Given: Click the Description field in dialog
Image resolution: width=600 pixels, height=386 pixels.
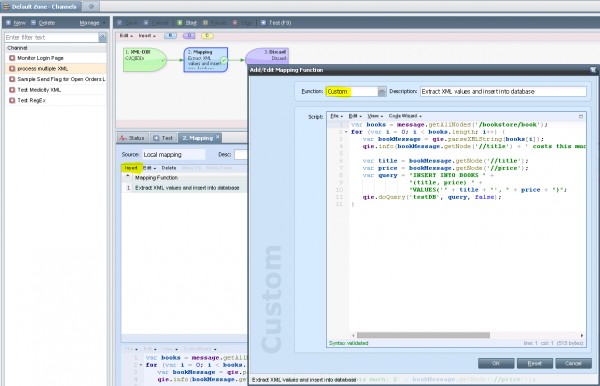Looking at the screenshot, I should [503, 91].
